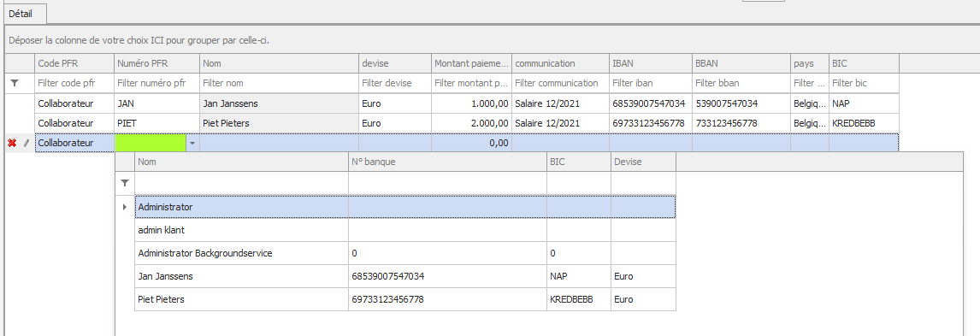The height and width of the screenshot is (336, 980).
Task: Click the Filter bic field
Action: (x=865, y=82)
